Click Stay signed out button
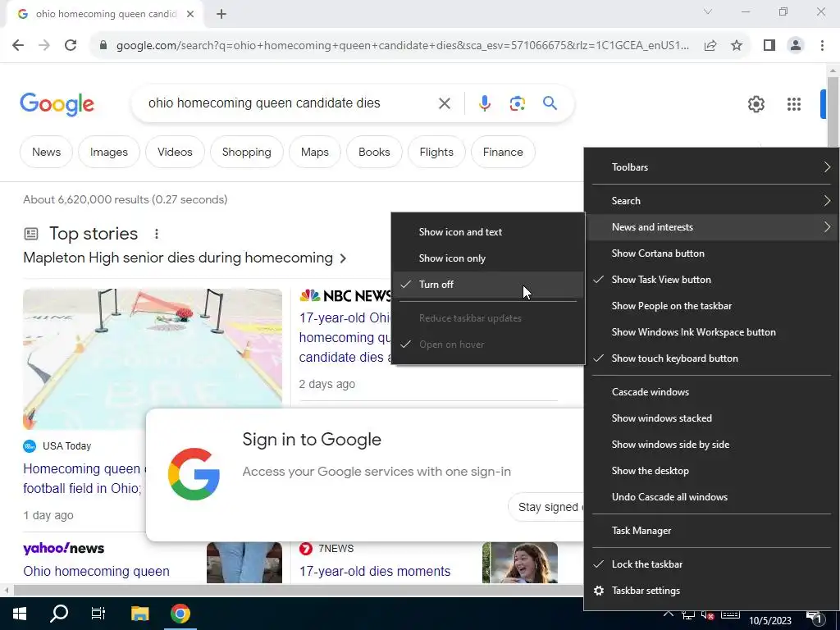The height and width of the screenshot is (630, 840). tap(546, 507)
